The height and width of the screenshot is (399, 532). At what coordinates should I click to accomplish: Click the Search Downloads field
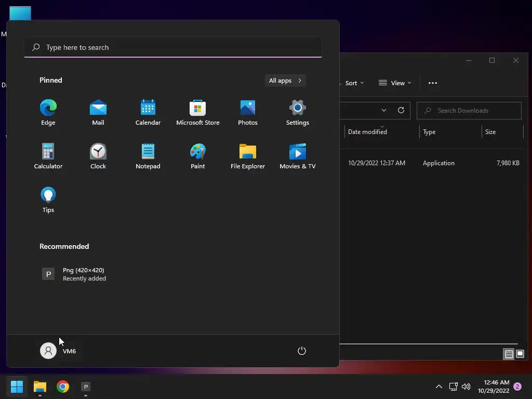[469, 111]
